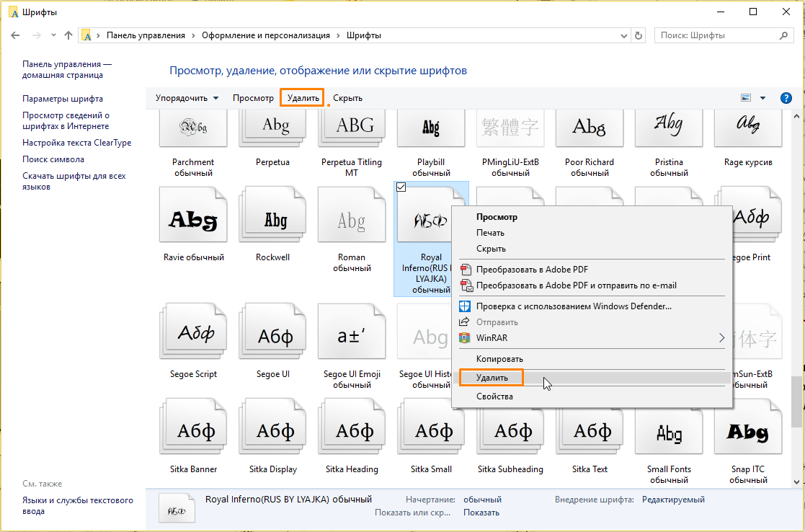This screenshot has width=805, height=532.
Task: Choose Просмотр in the context menu
Action: 592,217
